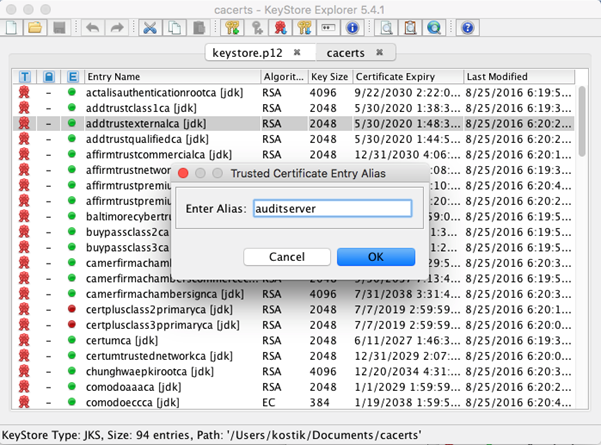
Task: Click expiry 9/22/2030 of actalisauthenticationrootca
Action: [x=407, y=92]
